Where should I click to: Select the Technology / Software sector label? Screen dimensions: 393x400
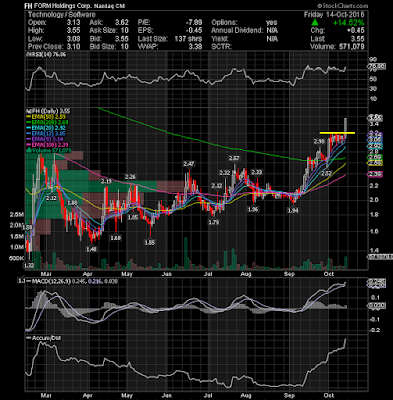62,14
